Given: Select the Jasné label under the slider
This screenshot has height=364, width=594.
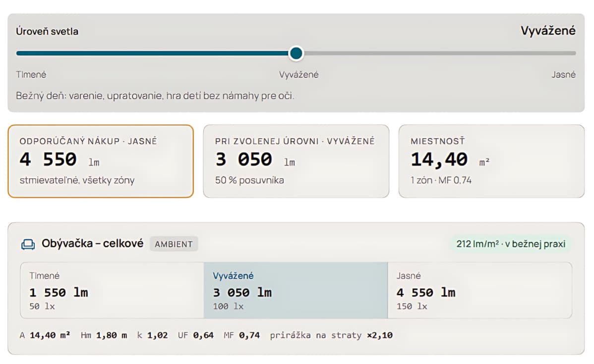Looking at the screenshot, I should (563, 75).
